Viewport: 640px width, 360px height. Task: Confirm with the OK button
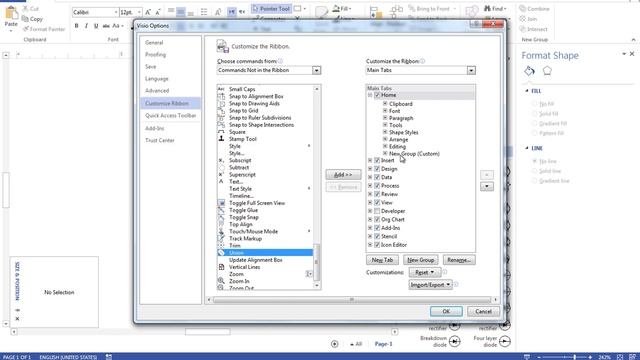pos(446,311)
